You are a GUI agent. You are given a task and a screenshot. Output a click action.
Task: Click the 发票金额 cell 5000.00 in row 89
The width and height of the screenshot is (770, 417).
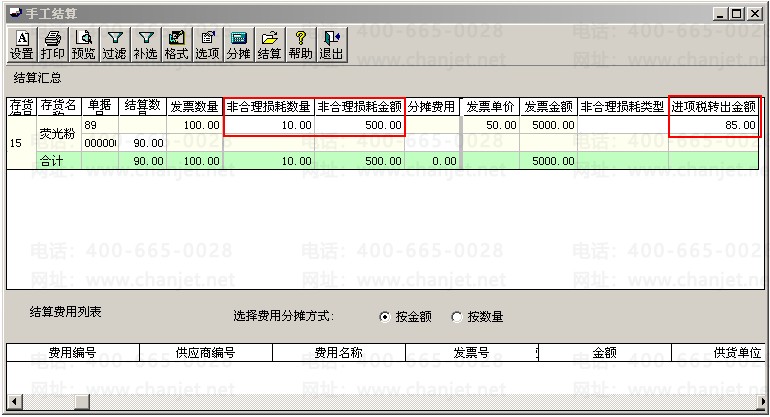click(x=549, y=125)
